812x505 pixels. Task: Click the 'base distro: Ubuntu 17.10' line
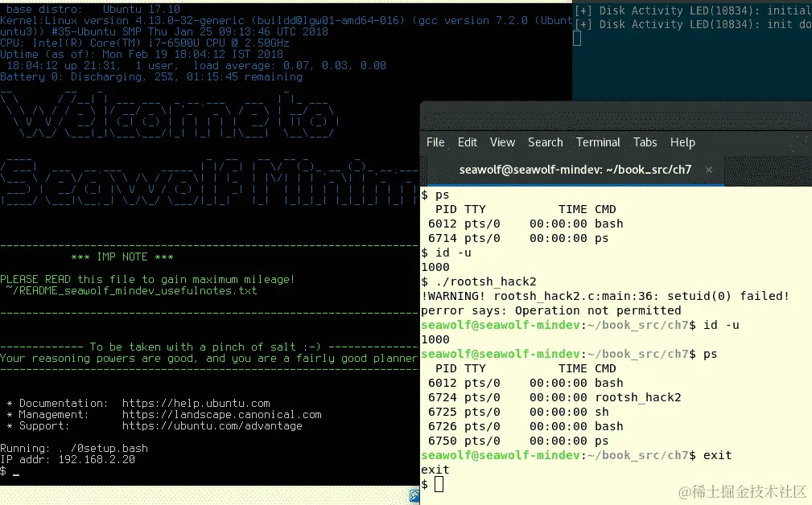[93, 10]
